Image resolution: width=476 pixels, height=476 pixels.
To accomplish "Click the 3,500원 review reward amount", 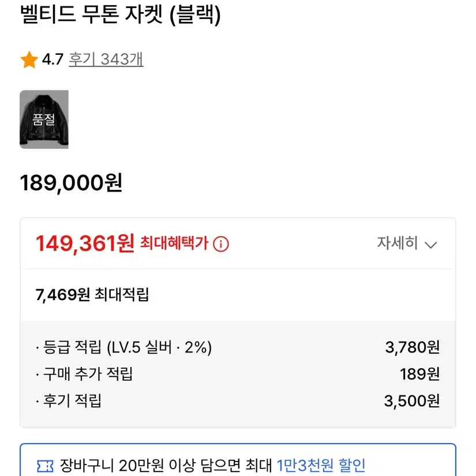I will (412, 401).
